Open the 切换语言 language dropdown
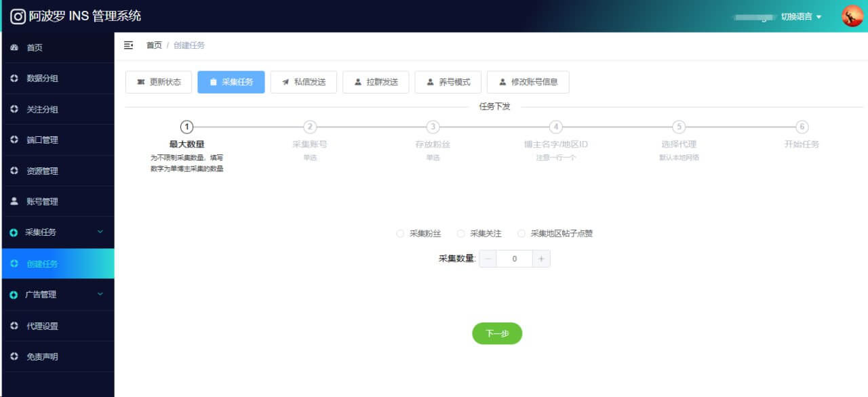 (801, 17)
